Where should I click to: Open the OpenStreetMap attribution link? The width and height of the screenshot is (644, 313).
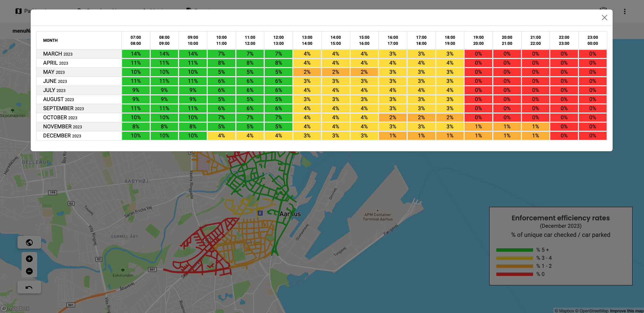592,311
